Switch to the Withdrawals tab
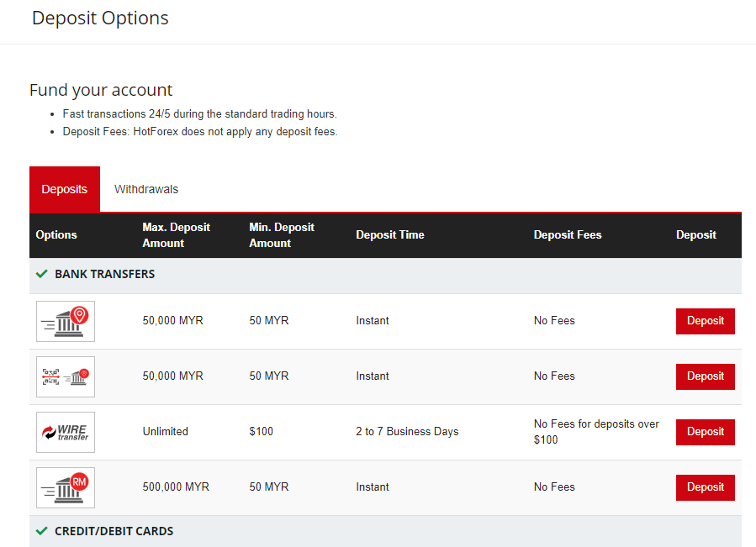Image resolution: width=756 pixels, height=547 pixels. pyautogui.click(x=146, y=189)
